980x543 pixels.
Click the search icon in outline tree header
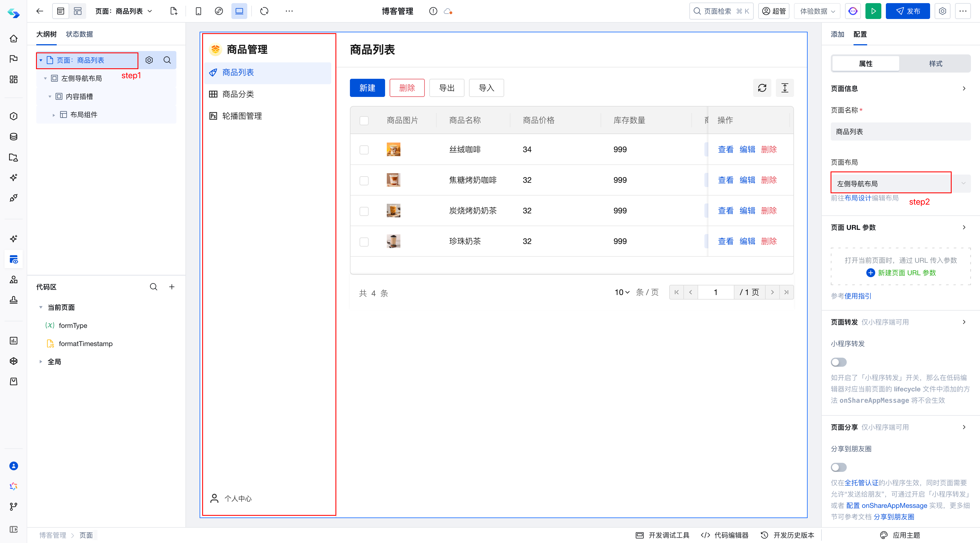pyautogui.click(x=167, y=60)
